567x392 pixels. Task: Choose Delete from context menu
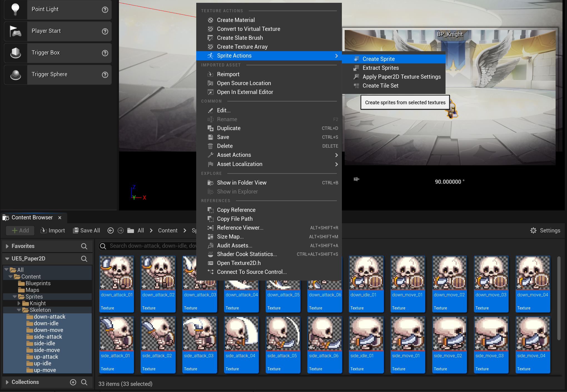(x=269, y=146)
